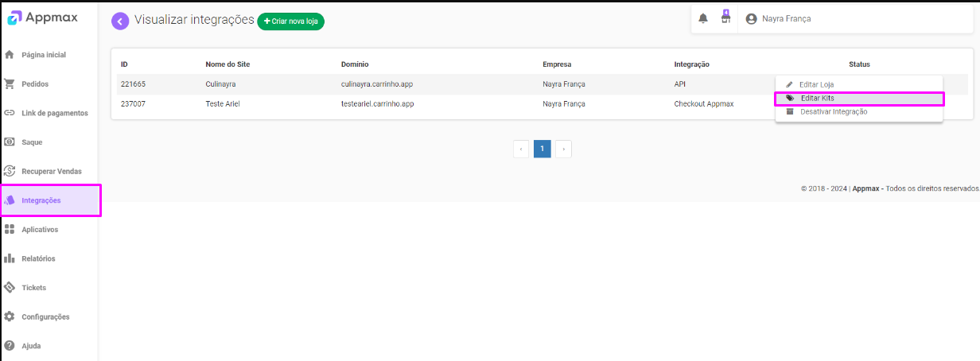The image size is (980, 361).
Task: Click the Criar nova loja button
Action: tap(291, 21)
